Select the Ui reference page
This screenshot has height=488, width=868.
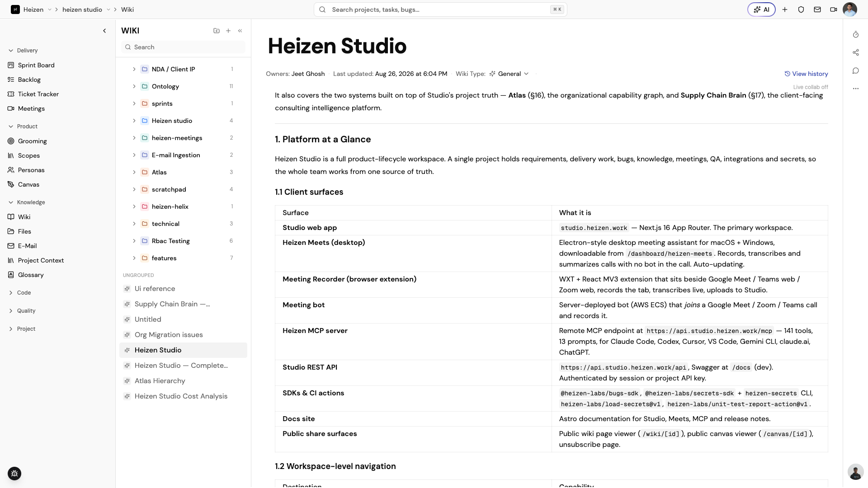pyautogui.click(x=155, y=289)
